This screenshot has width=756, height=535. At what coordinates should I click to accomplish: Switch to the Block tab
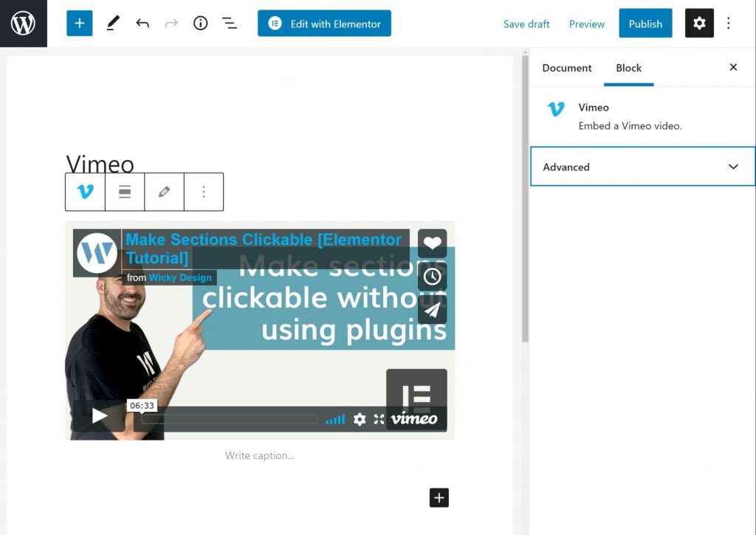coord(628,68)
